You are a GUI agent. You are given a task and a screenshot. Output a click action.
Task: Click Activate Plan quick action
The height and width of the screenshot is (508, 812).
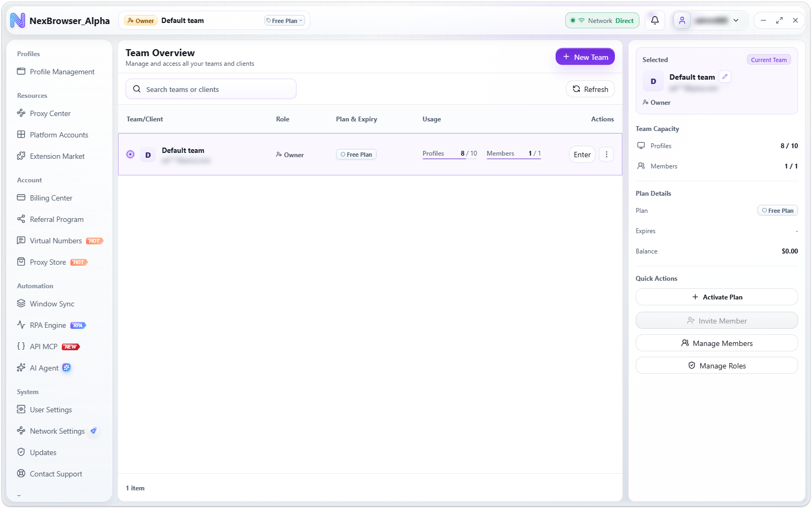(x=717, y=297)
